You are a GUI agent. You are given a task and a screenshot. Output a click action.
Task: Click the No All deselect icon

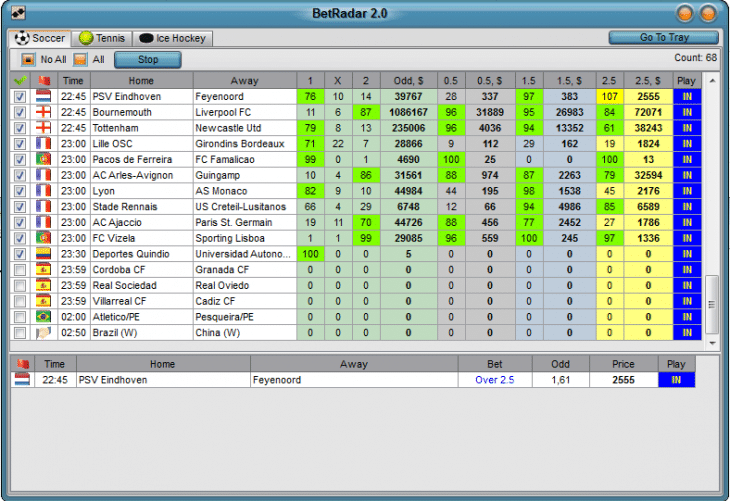pyautogui.click(x=29, y=60)
